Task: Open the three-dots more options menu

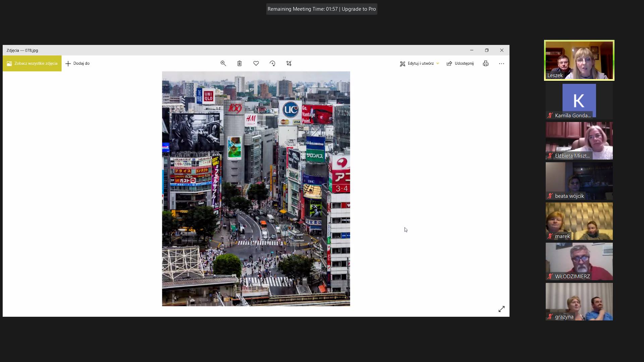Action: (501, 63)
